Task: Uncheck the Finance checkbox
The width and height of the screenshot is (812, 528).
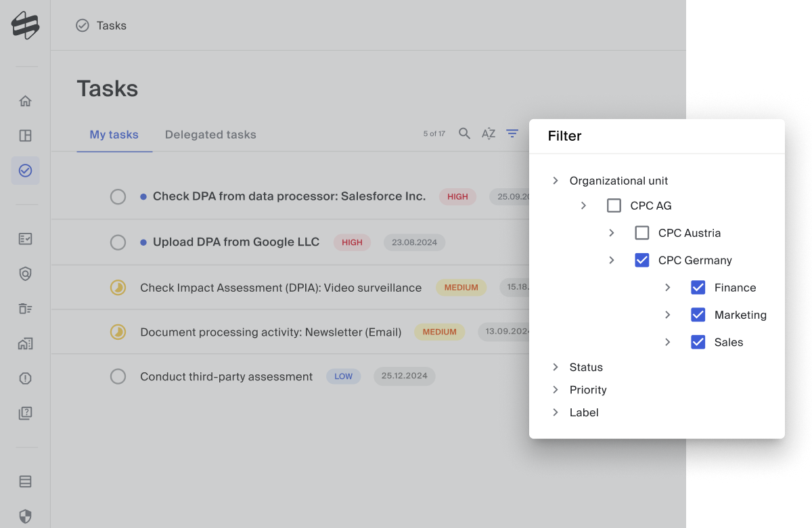Action: click(698, 288)
